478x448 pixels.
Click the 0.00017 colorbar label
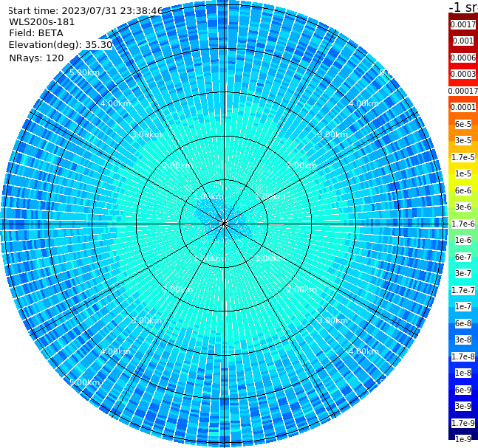point(463,91)
